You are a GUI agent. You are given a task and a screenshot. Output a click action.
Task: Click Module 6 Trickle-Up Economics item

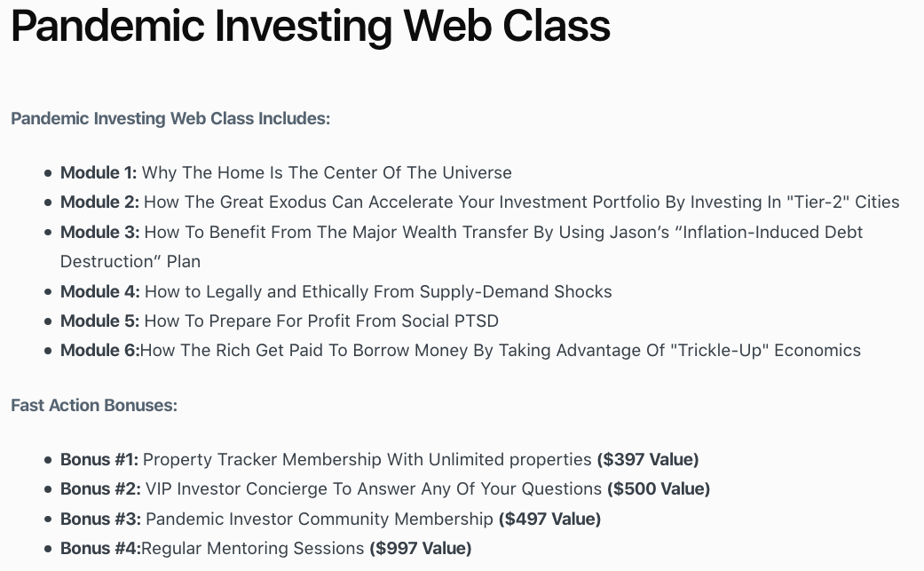click(461, 351)
